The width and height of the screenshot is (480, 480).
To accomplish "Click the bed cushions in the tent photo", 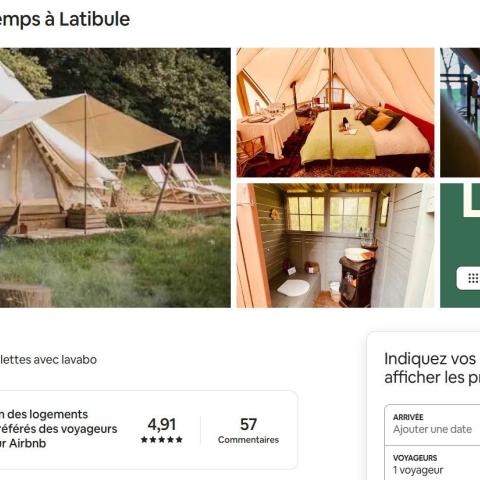I will point(380,119).
